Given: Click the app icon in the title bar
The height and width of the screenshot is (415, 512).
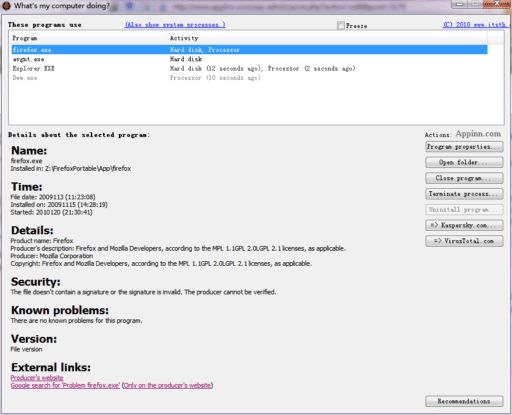Looking at the screenshot, I should tap(6, 6).
